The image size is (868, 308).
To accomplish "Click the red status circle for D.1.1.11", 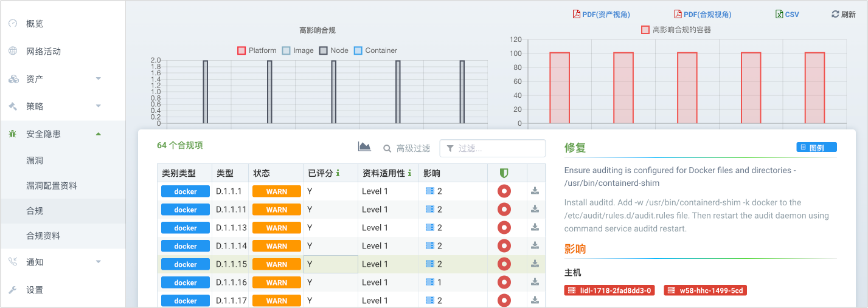I will pos(504,210).
